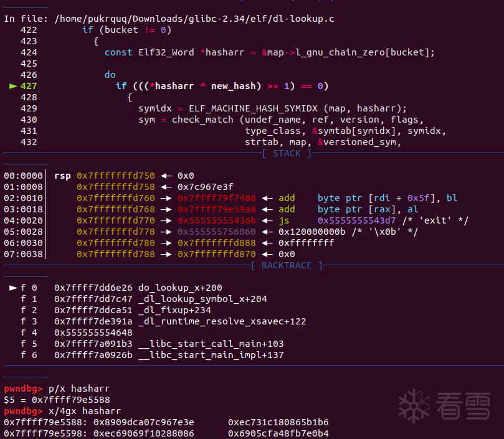Select stack value 0x7c967e3f
Screen dimensions: 504x439
pyautogui.click(x=206, y=187)
